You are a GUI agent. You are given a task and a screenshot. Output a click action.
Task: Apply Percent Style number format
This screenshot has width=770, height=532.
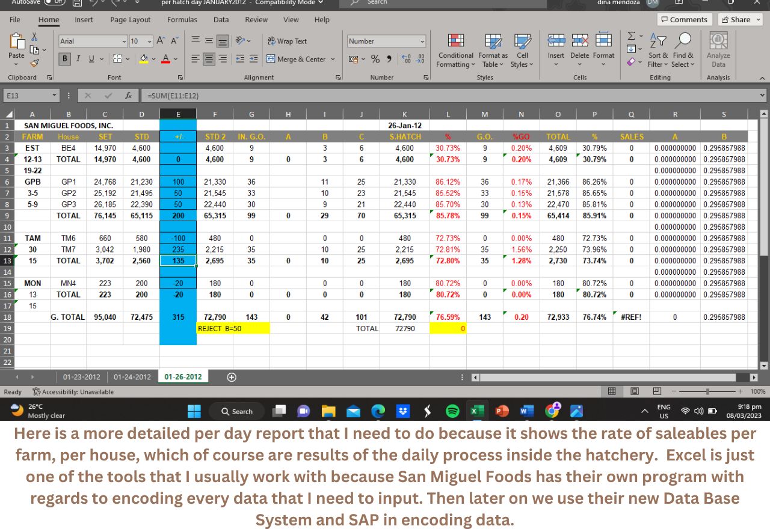(x=375, y=59)
